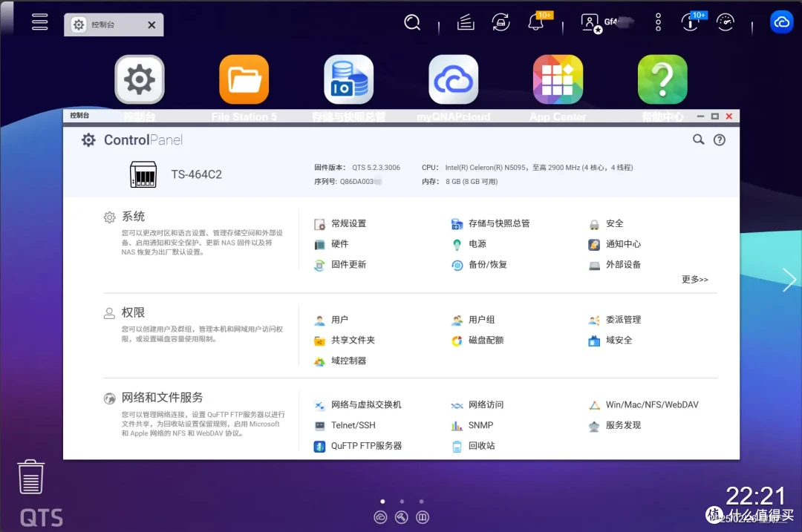
Task: Open 用户 users settings
Action: click(x=331, y=319)
